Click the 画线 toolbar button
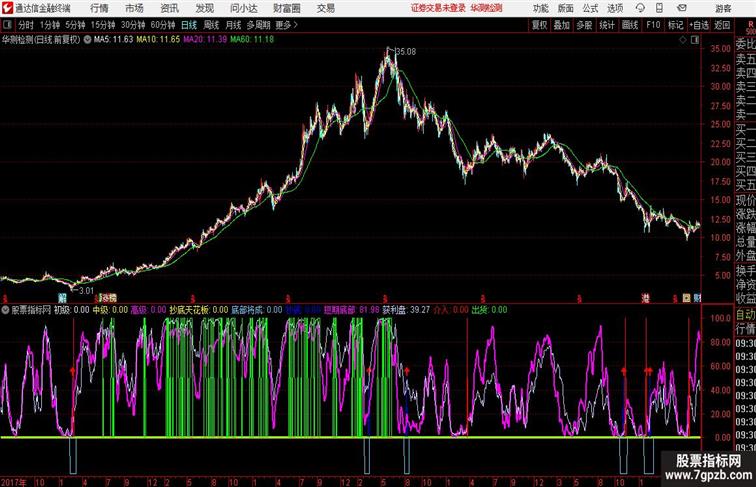Screen dimensions: 756x487 point(630,25)
